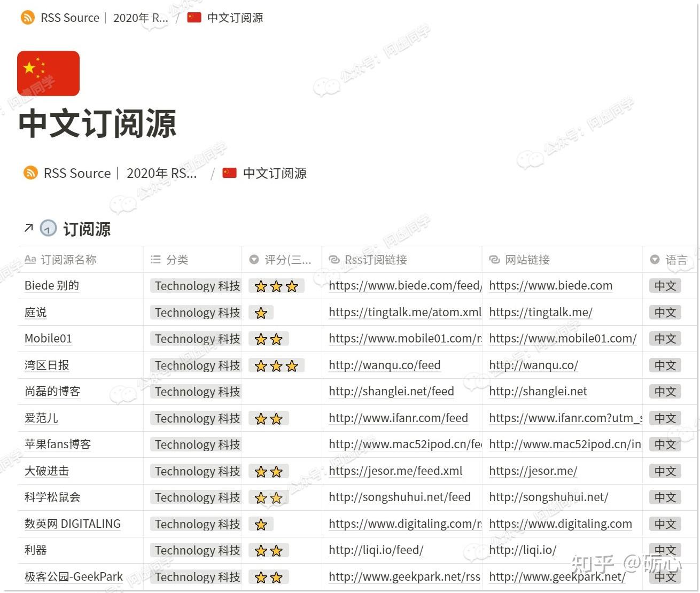This screenshot has height=593, width=700.
Task: Click the RSS feed icon in the breadcrumb
Action: point(27,17)
